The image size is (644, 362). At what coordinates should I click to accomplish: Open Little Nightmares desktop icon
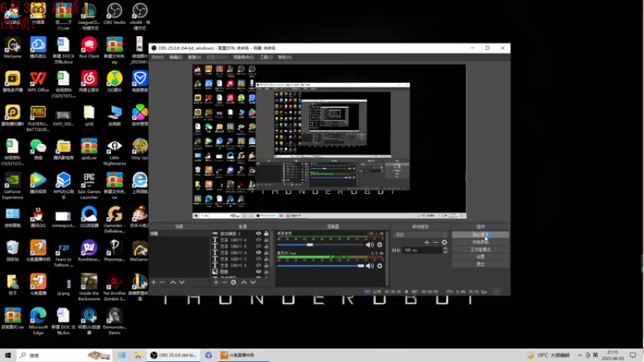114,152
